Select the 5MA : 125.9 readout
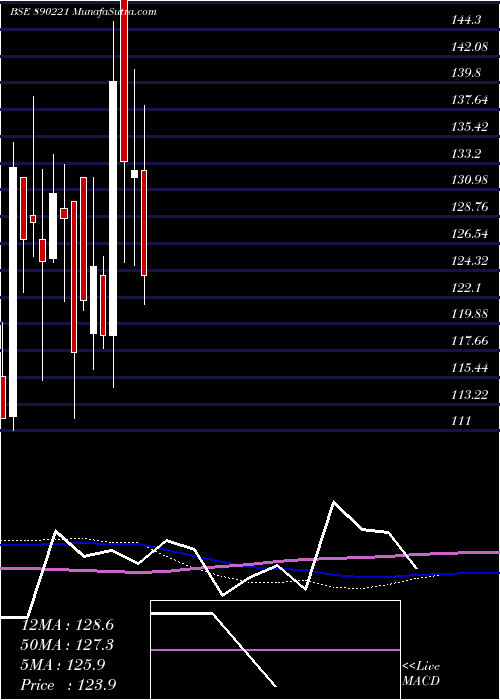Screen dimensions: 500x700 pyautogui.click(x=63, y=665)
